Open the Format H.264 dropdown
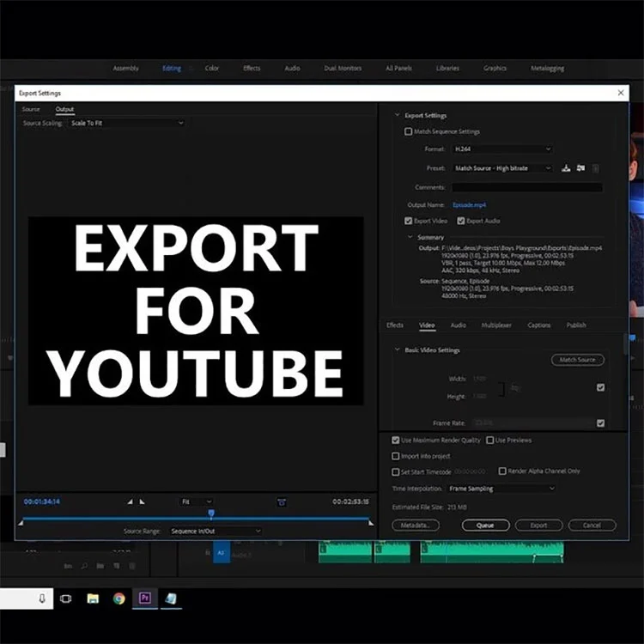Screen dimensions: 644x644 (x=502, y=149)
